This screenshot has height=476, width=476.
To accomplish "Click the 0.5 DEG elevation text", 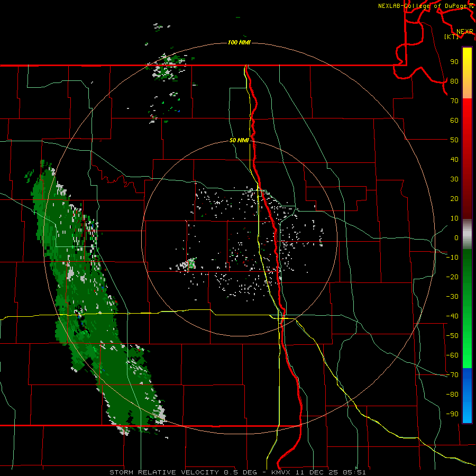I will coord(240,472).
